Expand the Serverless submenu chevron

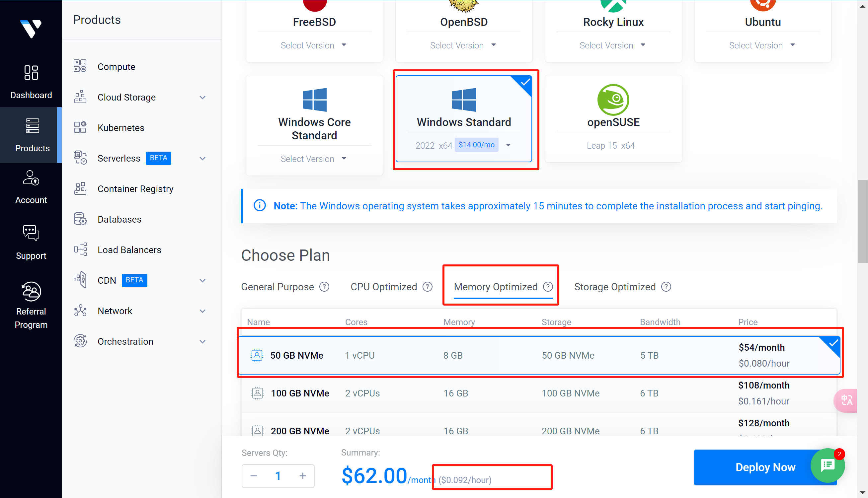coord(202,158)
